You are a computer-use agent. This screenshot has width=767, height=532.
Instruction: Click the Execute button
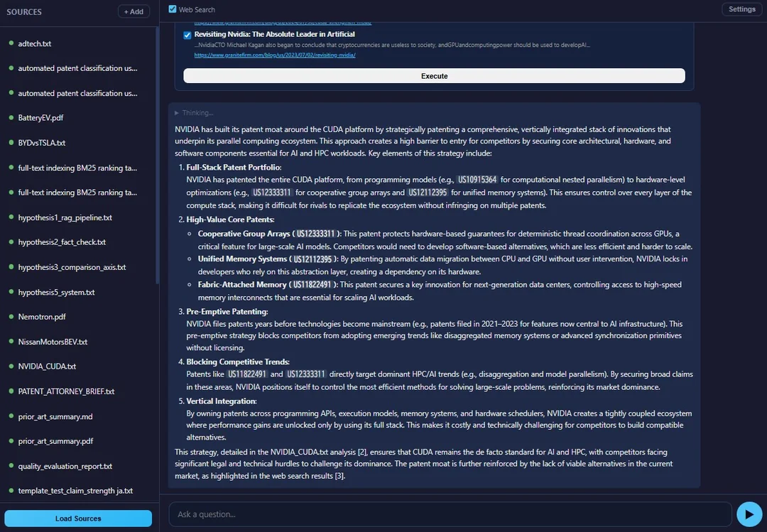tap(434, 75)
